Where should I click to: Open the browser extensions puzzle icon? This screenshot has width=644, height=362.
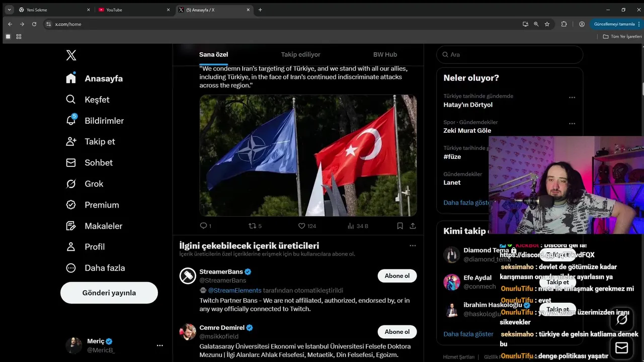[x=564, y=24]
